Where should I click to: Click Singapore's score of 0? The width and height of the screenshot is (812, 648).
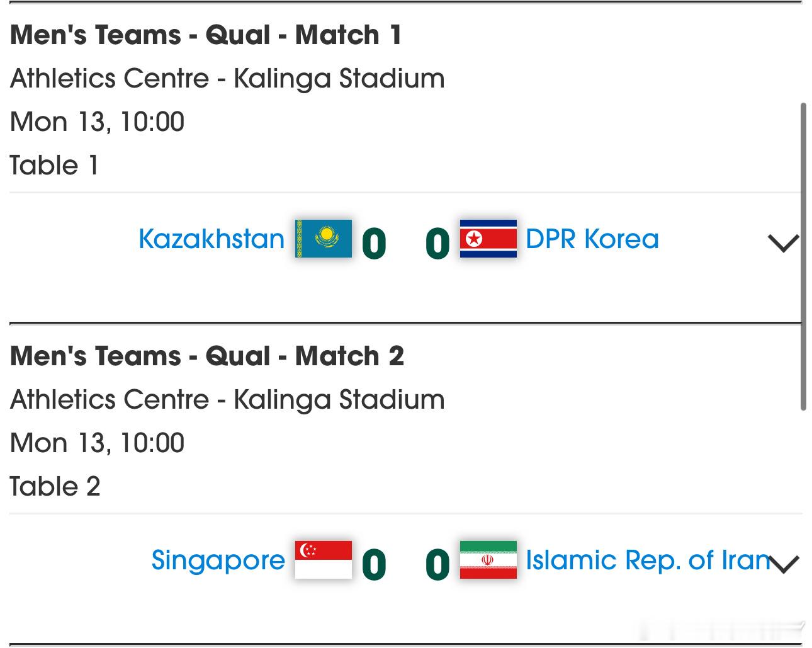click(374, 565)
